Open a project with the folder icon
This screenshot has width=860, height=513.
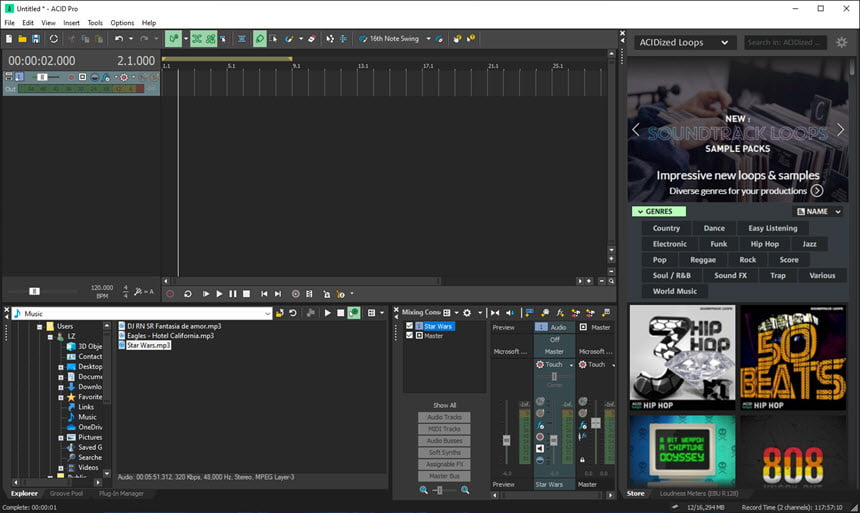22,39
